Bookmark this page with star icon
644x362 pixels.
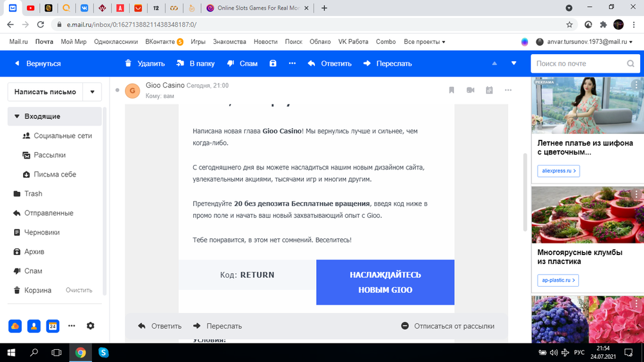pos(569,24)
